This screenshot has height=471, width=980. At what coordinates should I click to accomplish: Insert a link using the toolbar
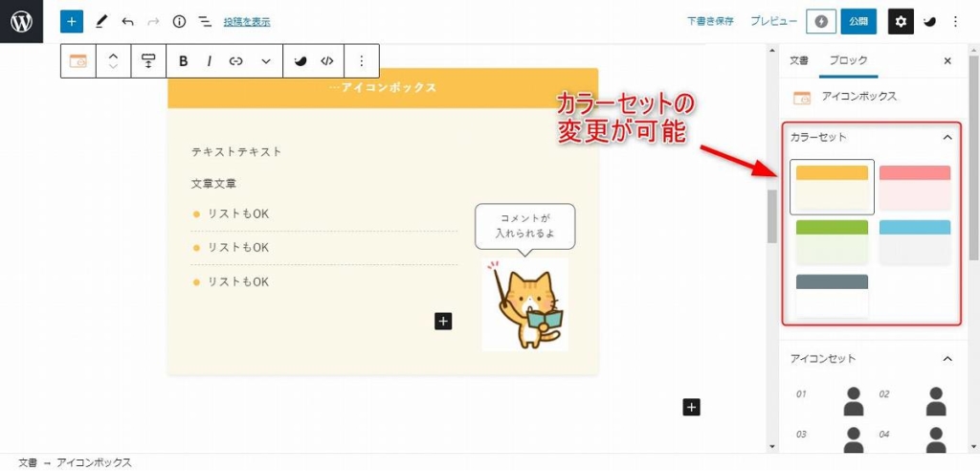pos(235,60)
